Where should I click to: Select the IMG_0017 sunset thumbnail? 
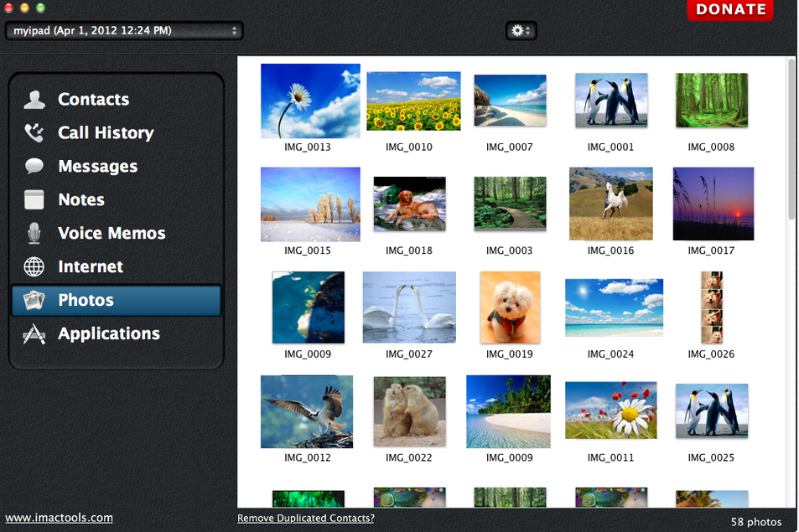713,204
